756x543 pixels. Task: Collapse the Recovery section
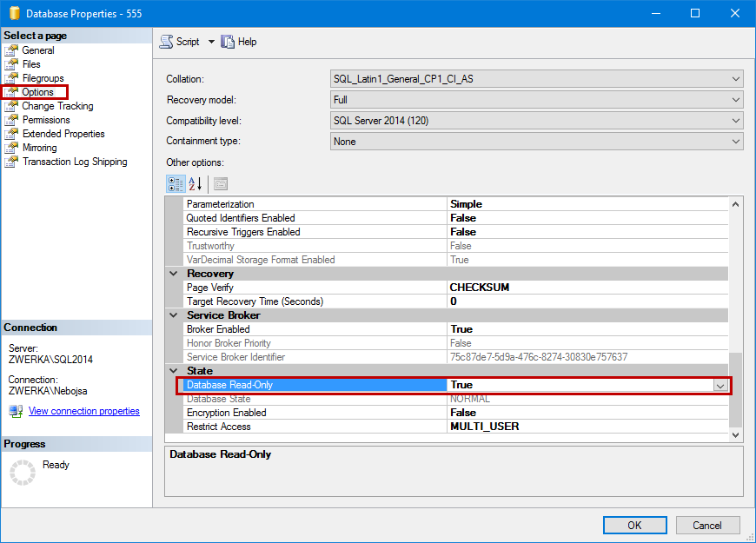(x=174, y=274)
